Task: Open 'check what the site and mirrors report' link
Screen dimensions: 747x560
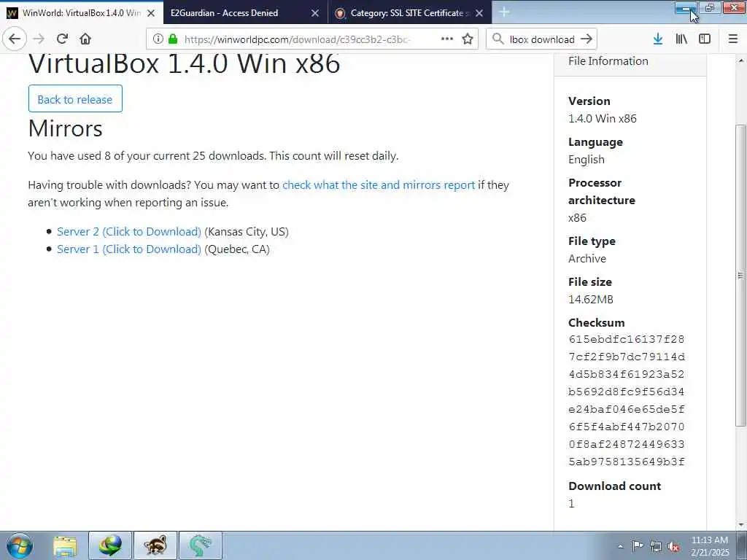Action: 379,184
